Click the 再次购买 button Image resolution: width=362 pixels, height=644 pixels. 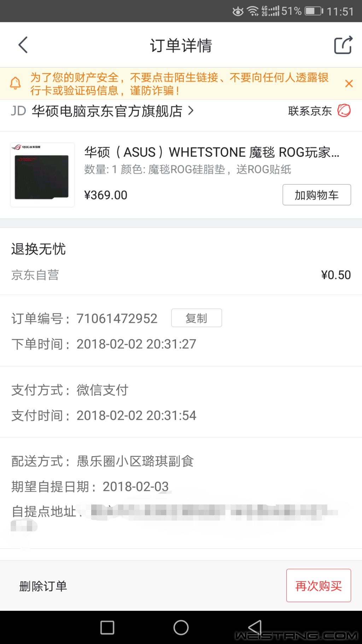pyautogui.click(x=319, y=586)
